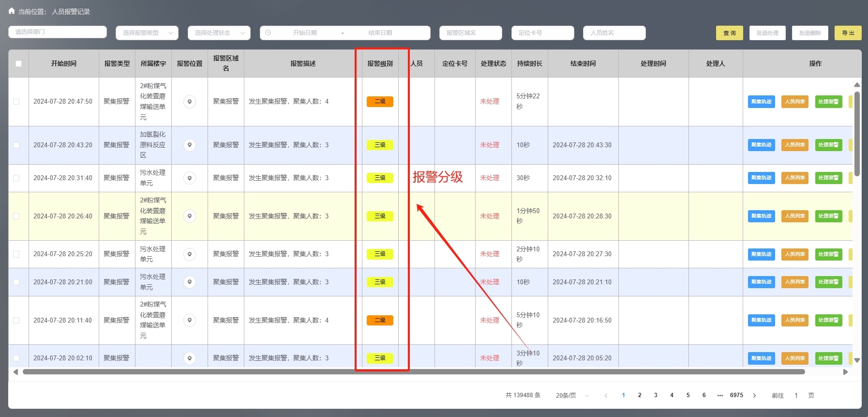The image size is (868, 417).
Task: Click the 结束日期 end date field
Action: pos(380,33)
